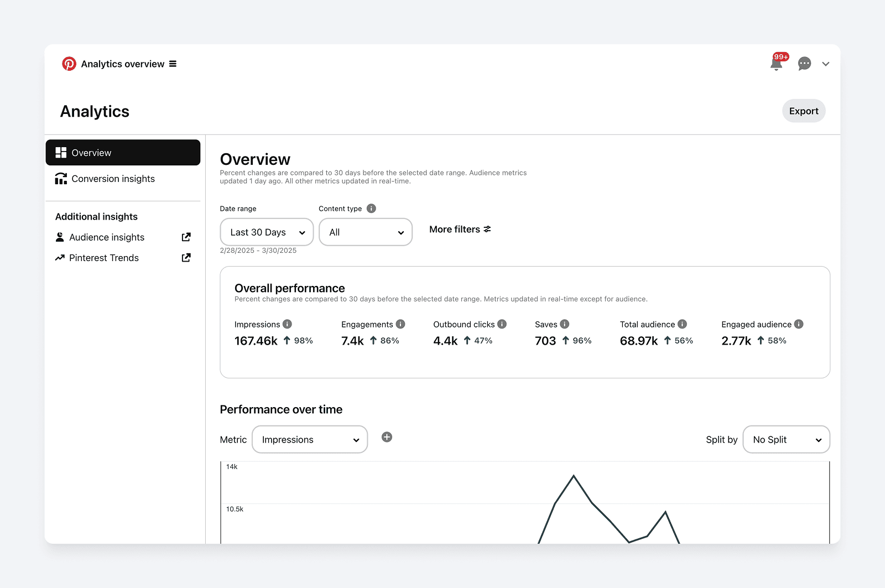Click the Export button
885x588 pixels.
tap(804, 111)
